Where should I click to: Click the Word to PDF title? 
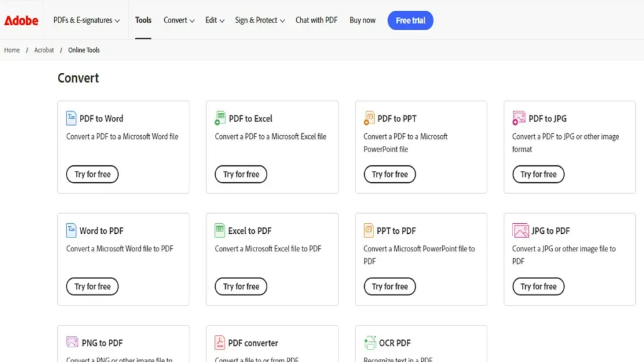[101, 231]
